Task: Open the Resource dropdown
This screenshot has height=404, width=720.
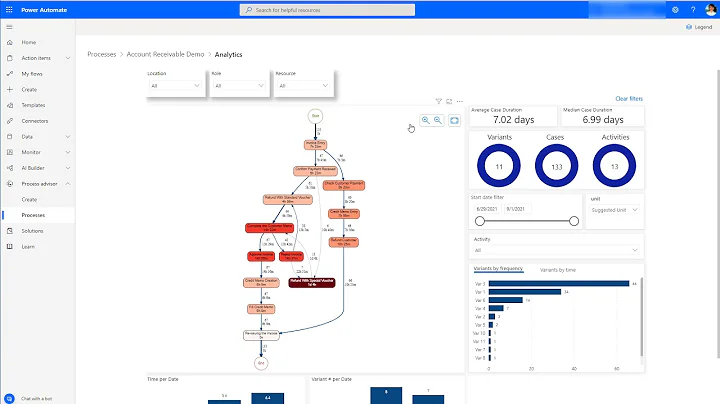Action: [x=303, y=86]
